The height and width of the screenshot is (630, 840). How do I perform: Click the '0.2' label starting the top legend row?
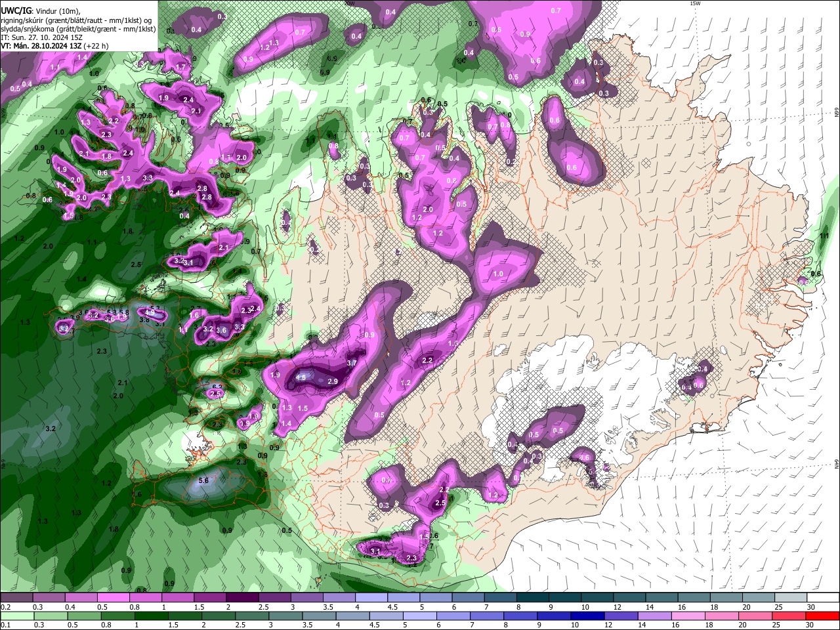point(5,608)
